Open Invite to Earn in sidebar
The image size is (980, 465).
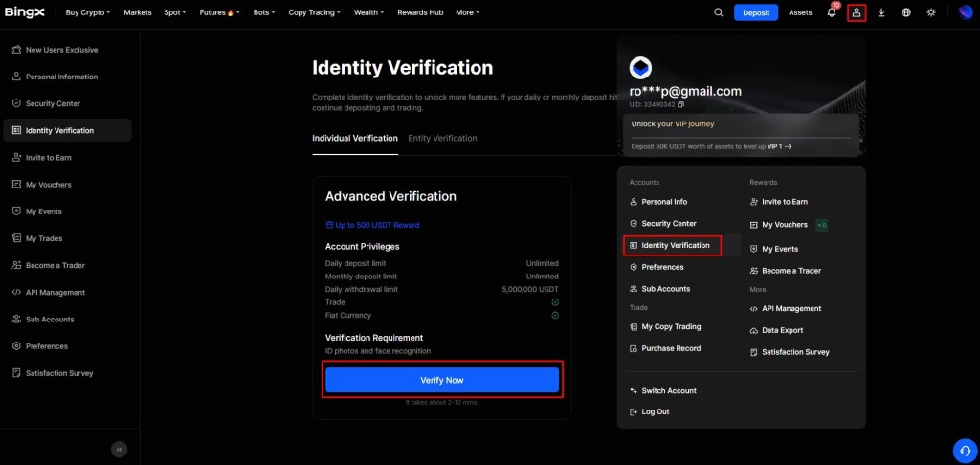(68, 158)
